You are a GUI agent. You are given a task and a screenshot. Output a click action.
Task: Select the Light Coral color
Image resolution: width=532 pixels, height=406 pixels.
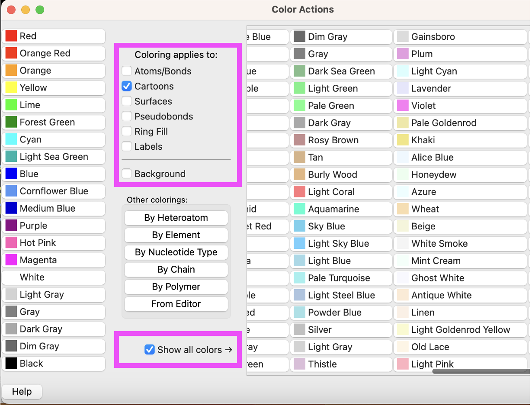[x=341, y=192]
